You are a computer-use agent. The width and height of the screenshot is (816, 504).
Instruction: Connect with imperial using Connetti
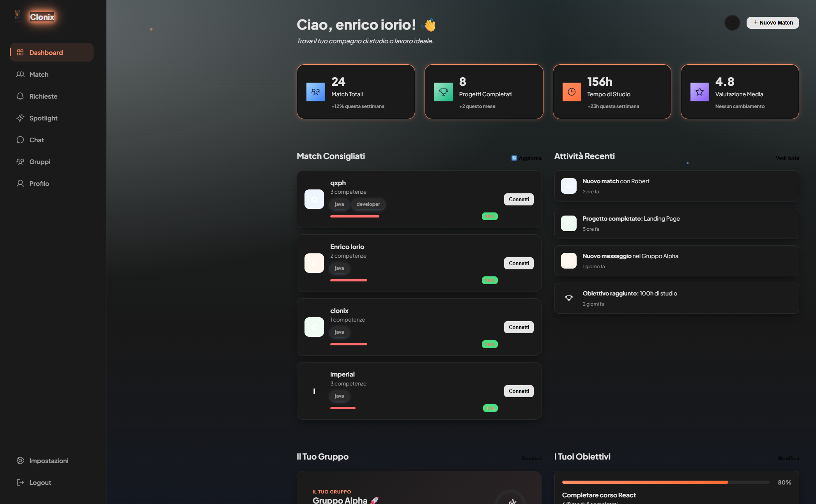pos(519,391)
